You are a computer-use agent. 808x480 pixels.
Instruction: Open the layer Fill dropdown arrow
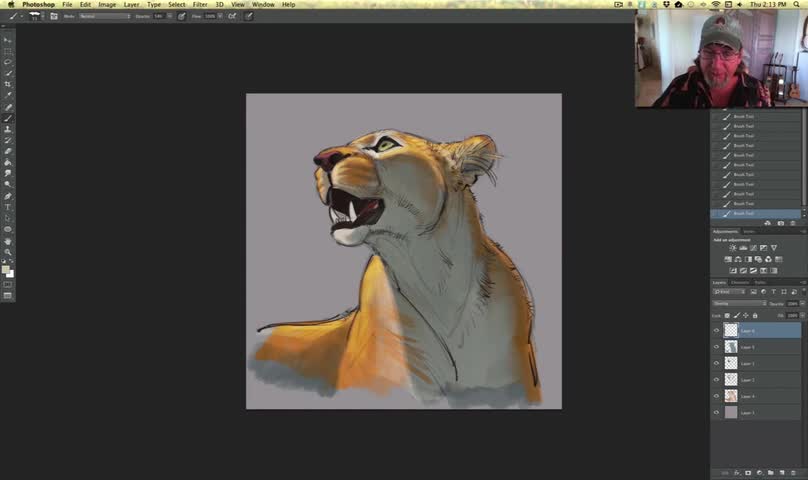(802, 316)
